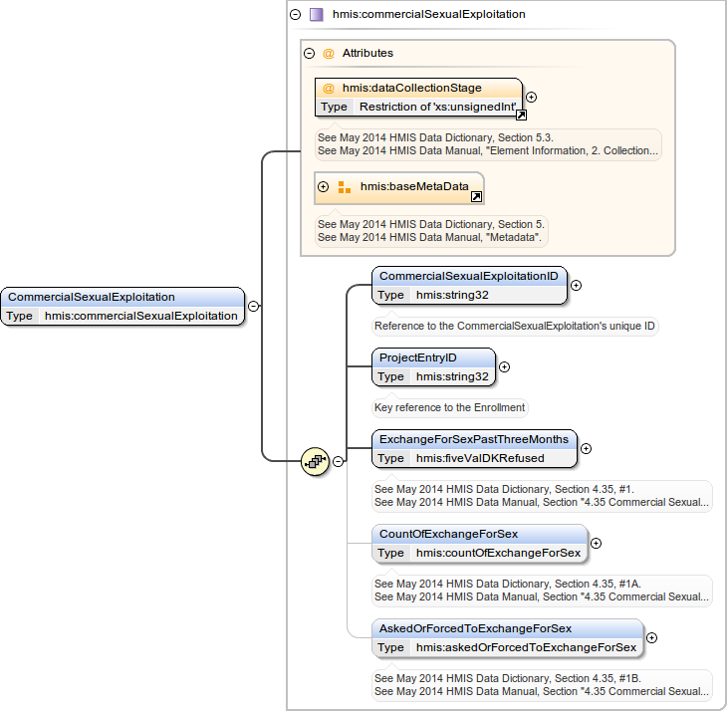Collapse the Attributes section
The width and height of the screenshot is (728, 712).
point(310,54)
